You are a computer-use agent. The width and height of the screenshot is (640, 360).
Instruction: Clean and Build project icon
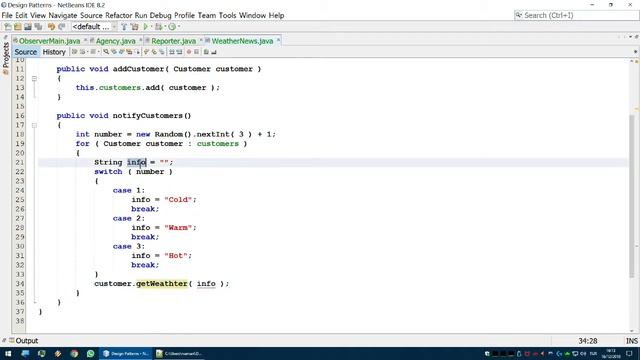(135, 27)
